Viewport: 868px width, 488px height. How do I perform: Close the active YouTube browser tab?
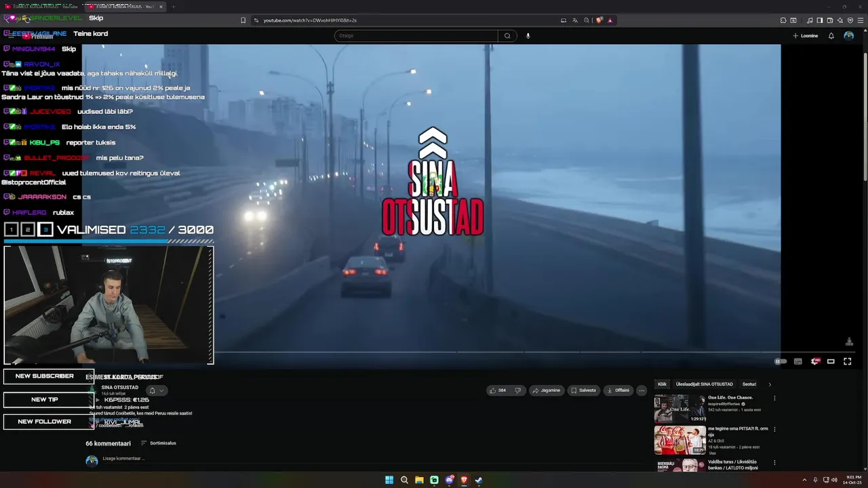click(x=161, y=6)
